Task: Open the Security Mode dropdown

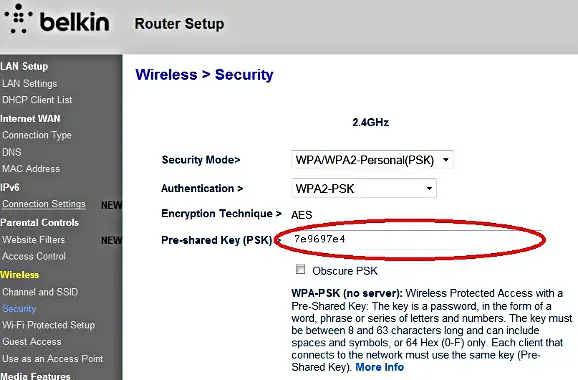Action: (372, 160)
